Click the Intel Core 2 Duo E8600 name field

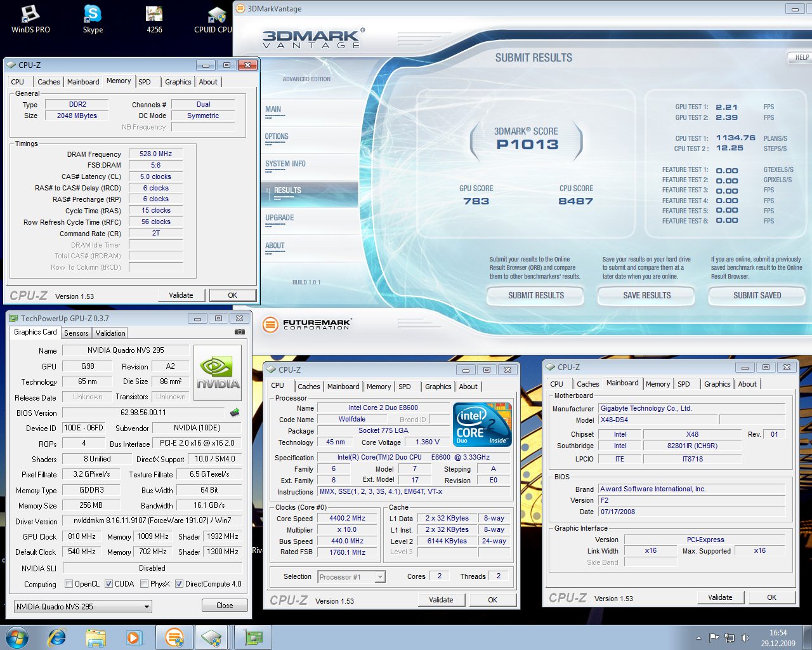pos(383,408)
